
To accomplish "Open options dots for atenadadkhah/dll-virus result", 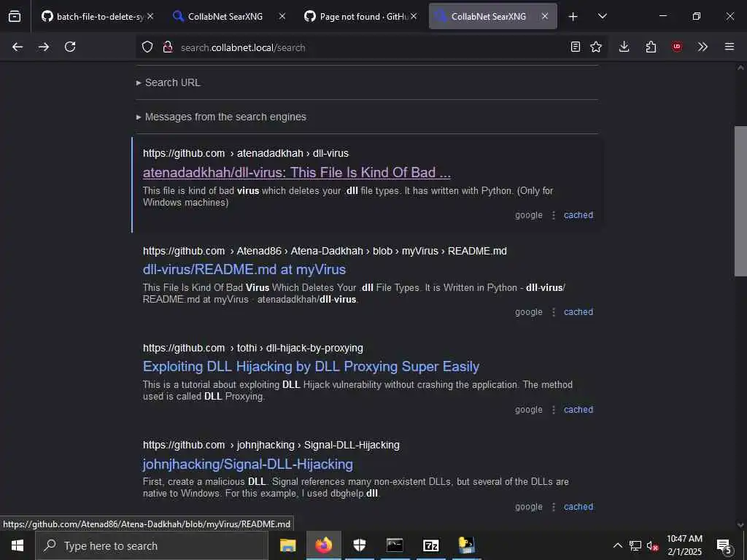I will 554,215.
